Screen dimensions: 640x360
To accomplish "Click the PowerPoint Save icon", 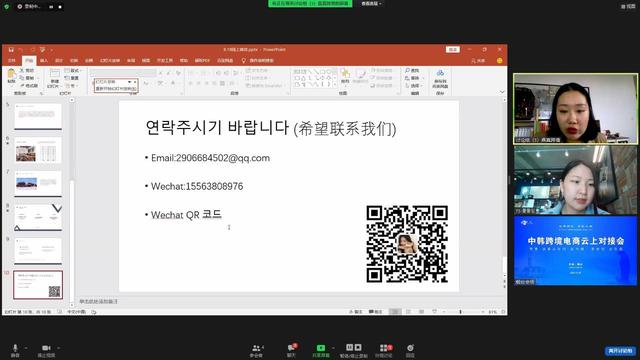I will tap(11, 49).
